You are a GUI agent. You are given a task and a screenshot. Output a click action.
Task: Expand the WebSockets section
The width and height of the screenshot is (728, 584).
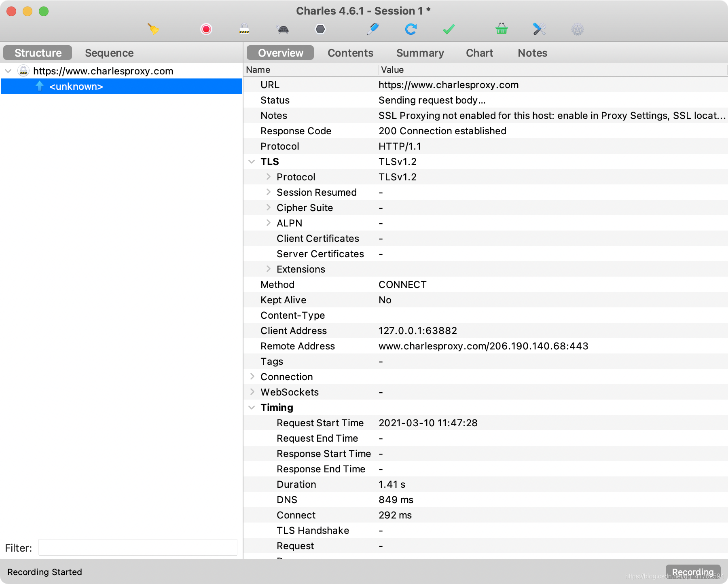click(252, 392)
